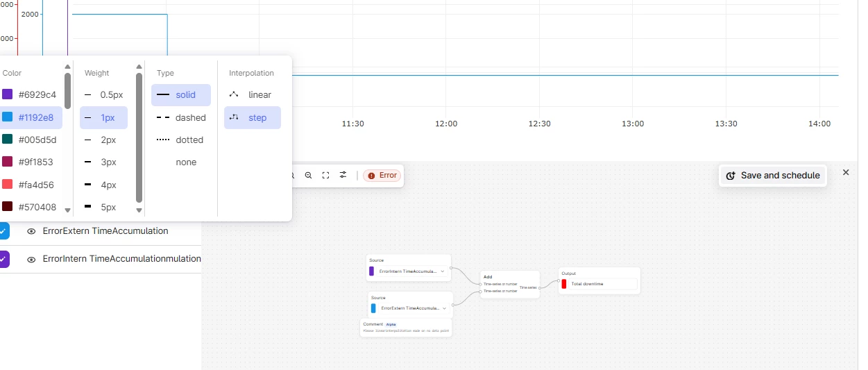
Task: Click the Comment node text
Action: point(407,331)
